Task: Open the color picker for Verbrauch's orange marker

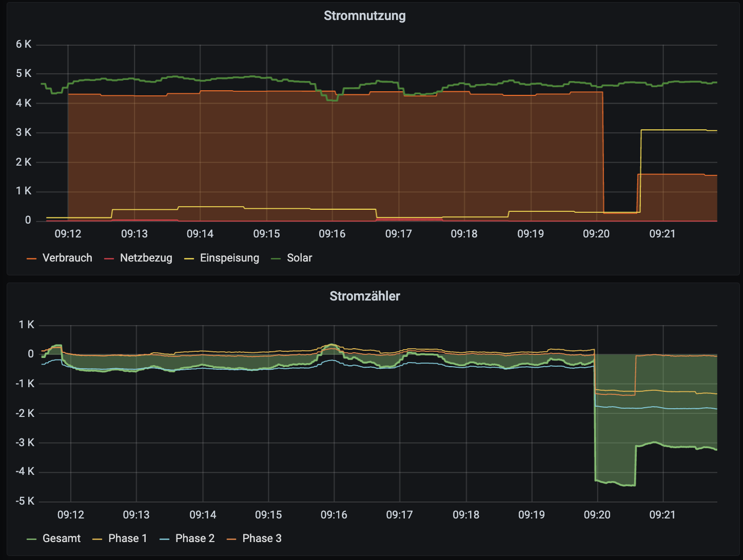Action: (32, 258)
